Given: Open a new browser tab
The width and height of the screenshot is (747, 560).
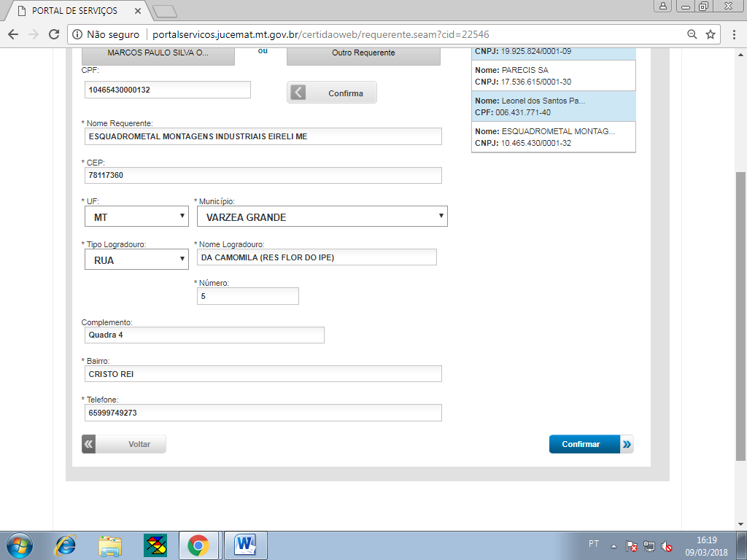Looking at the screenshot, I should tap(166, 12).
